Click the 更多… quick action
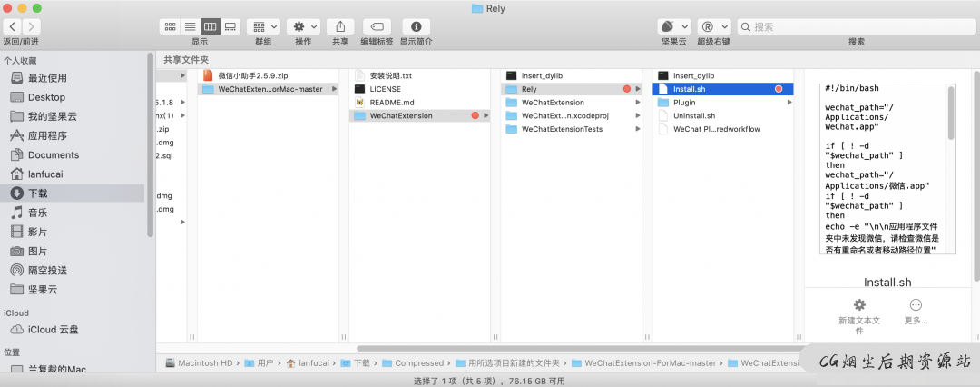Screen dimensions: 980x387 click(x=916, y=312)
